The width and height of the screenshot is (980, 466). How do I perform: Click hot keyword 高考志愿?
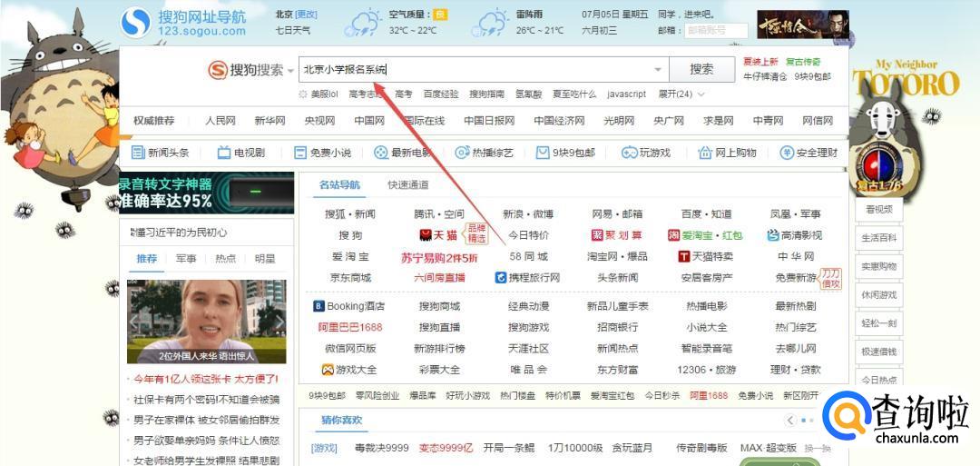point(367,94)
